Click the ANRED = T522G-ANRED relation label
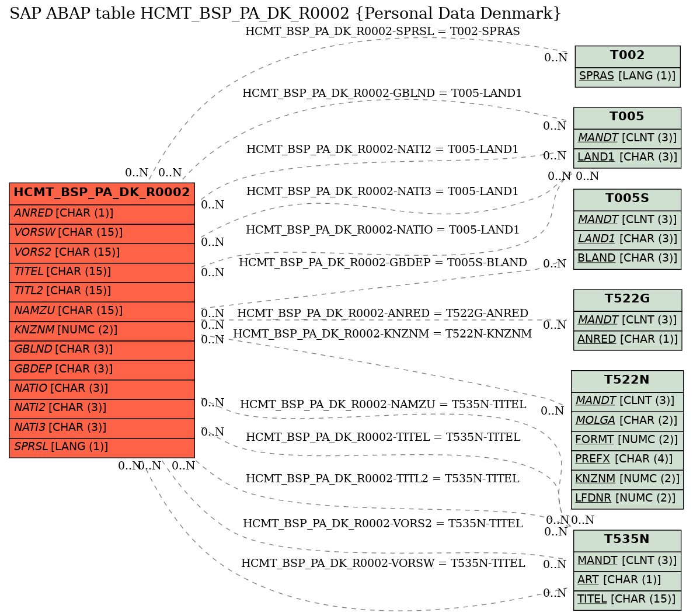 383,314
